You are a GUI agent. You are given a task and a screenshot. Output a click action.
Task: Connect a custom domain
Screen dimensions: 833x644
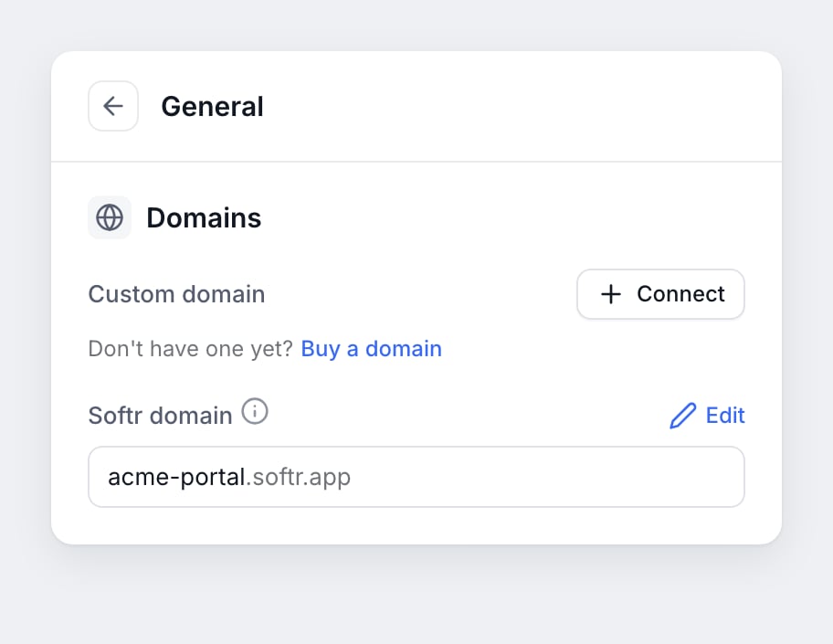tap(660, 294)
